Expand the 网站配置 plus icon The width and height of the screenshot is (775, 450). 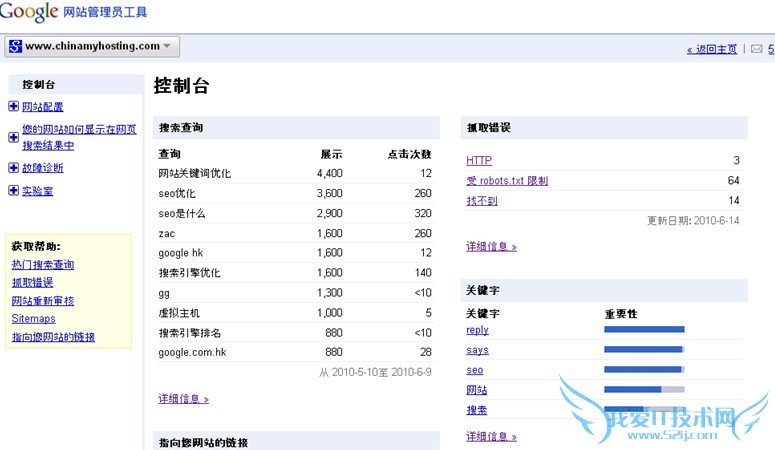[x=13, y=107]
